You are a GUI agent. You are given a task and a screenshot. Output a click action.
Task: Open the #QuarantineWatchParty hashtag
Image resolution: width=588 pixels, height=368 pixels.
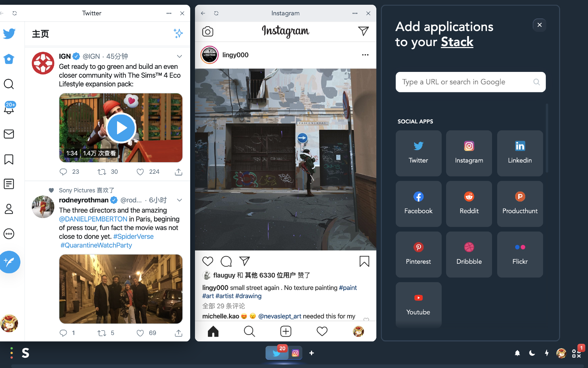click(x=96, y=245)
